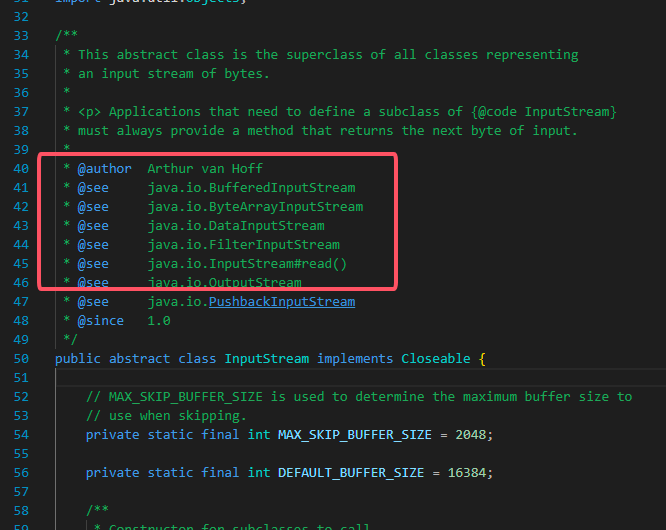Click java.io.DataInputStream reference
666x530 pixels.
click(x=236, y=226)
